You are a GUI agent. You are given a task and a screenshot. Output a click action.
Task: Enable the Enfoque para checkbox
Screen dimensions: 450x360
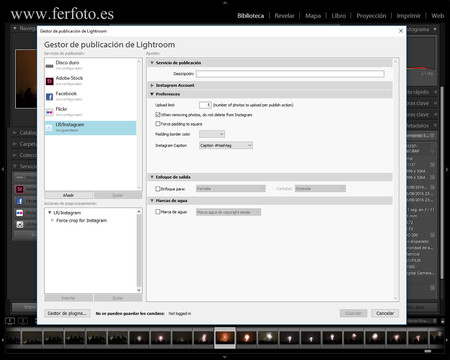coord(158,189)
